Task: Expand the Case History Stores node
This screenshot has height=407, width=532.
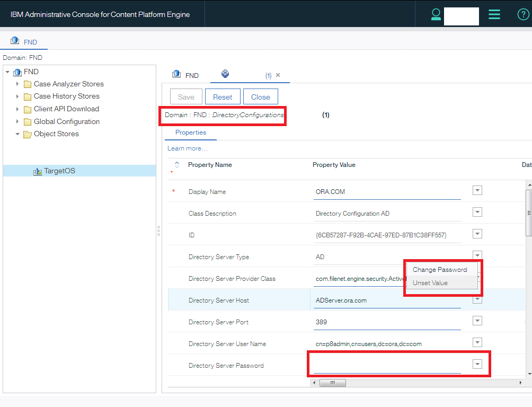Action: point(17,96)
